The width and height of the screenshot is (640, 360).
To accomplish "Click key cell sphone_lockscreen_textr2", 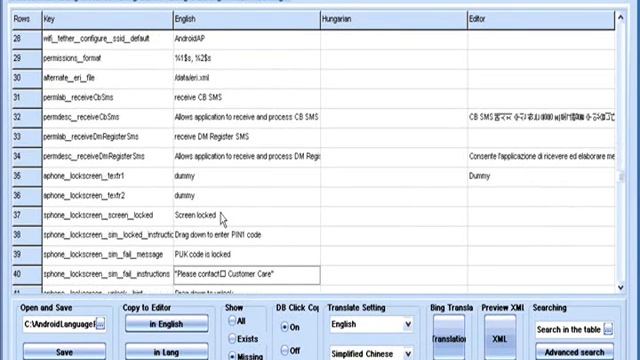I will (x=108, y=196).
